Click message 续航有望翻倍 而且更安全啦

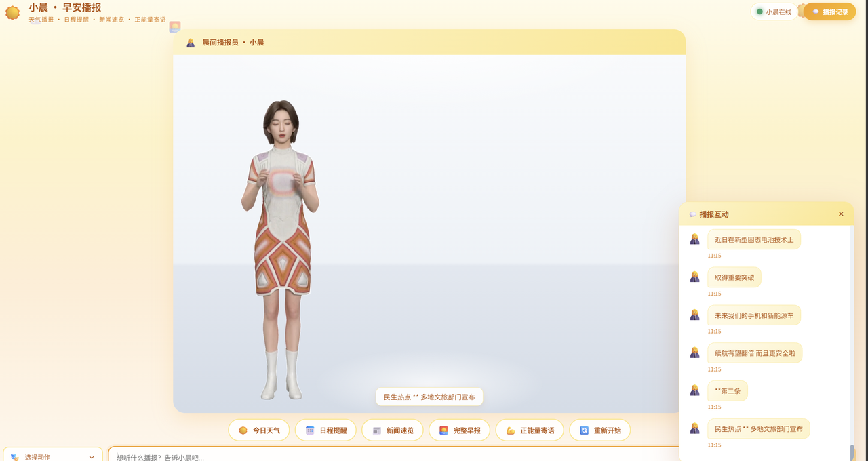point(755,353)
